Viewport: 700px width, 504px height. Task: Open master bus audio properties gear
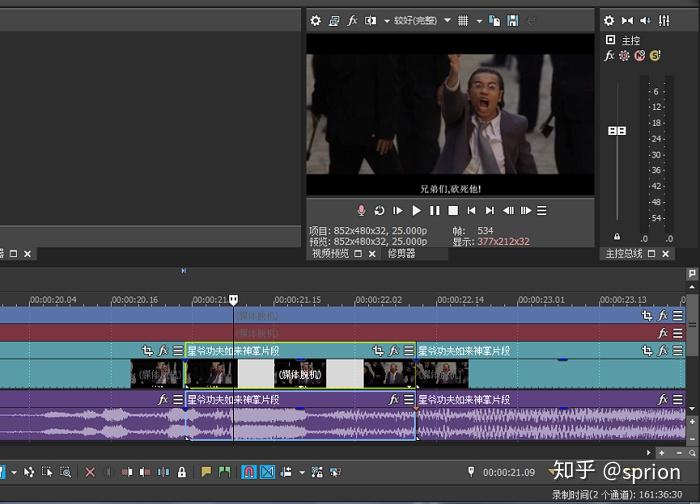click(x=609, y=21)
